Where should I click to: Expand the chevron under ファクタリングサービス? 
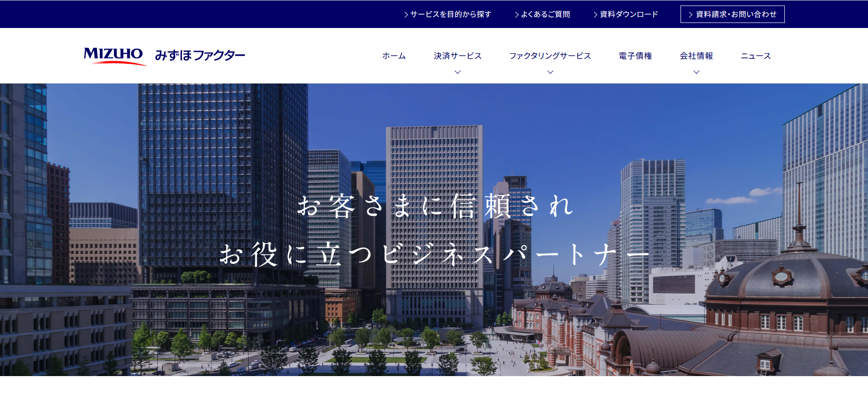[x=550, y=72]
